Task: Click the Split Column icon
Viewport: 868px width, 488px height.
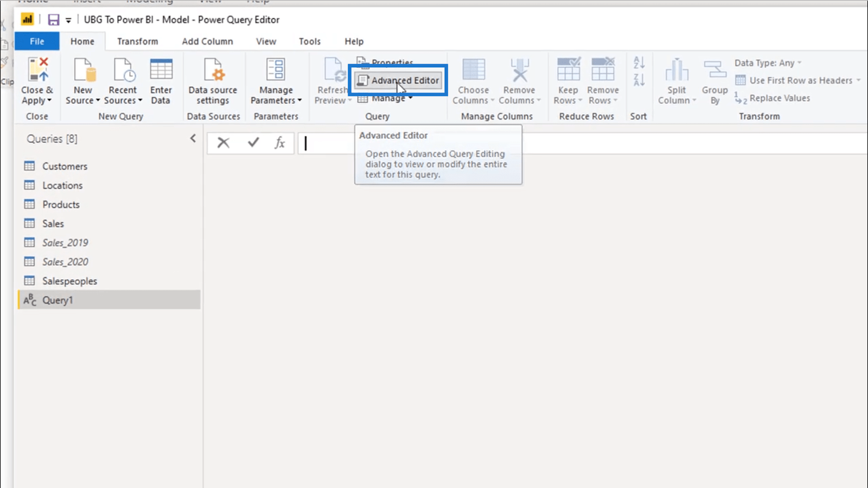Action: [x=676, y=70]
